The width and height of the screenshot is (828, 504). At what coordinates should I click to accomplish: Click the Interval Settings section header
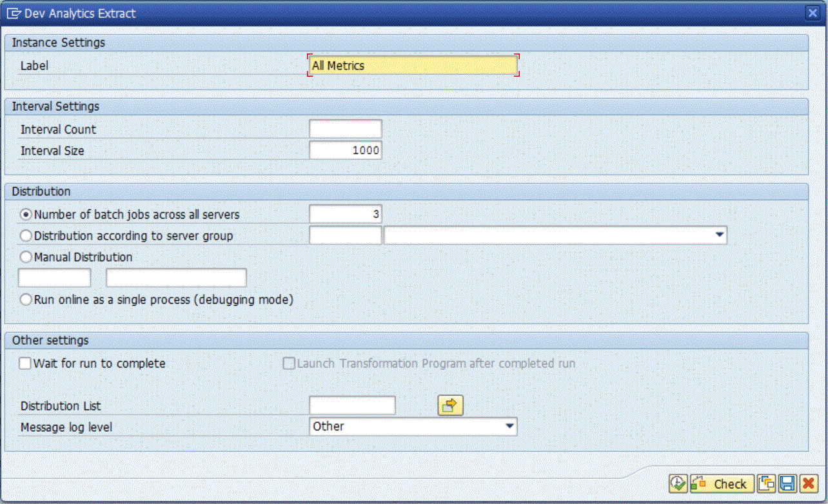point(406,106)
